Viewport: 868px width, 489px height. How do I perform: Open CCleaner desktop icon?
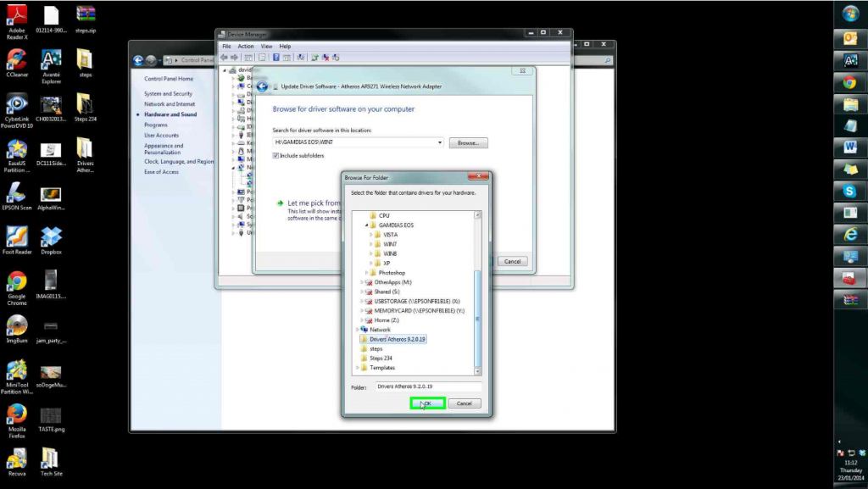pos(17,63)
